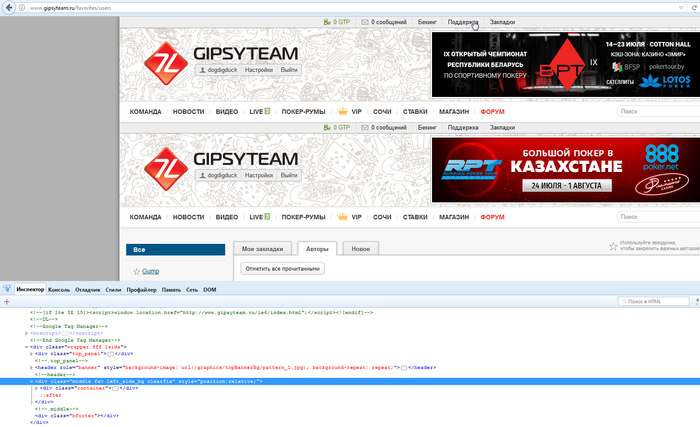Click the Поиск field in the lower menu bar
Image resolution: width=700 pixels, height=427 pixels.
click(x=658, y=217)
